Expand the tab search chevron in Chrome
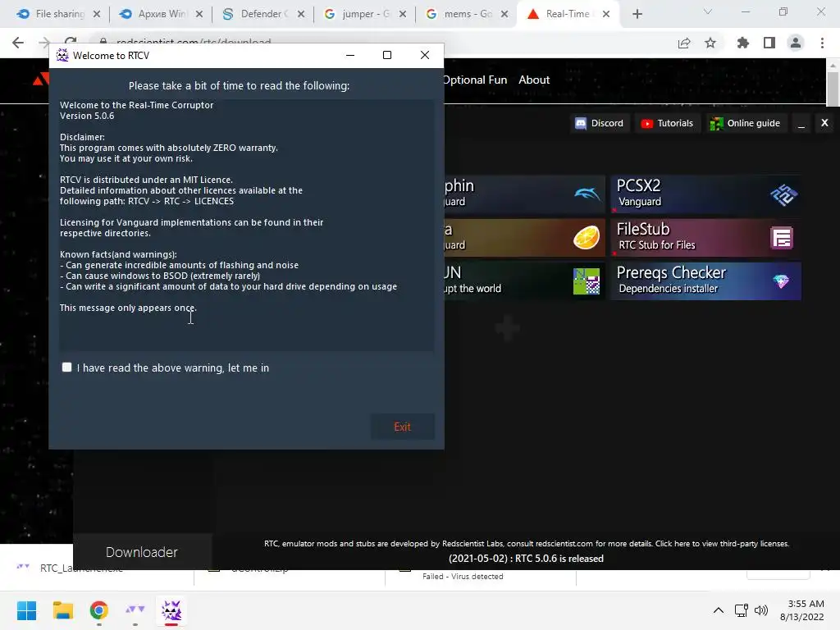 coord(708,11)
